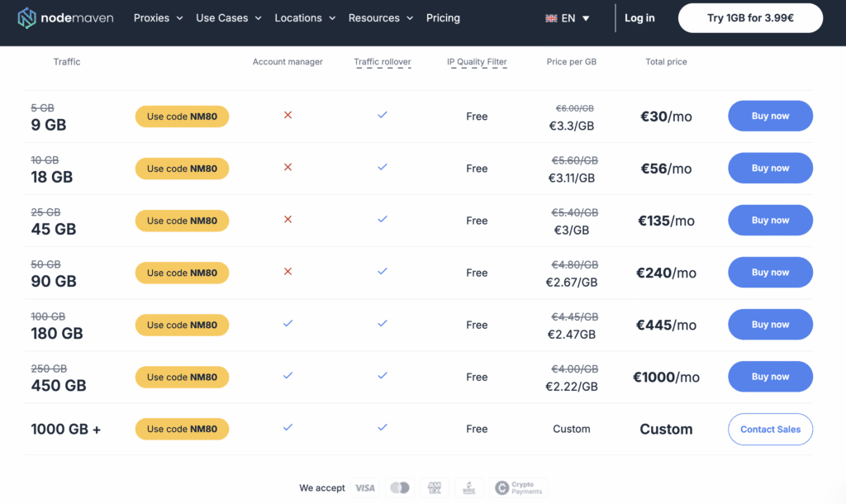This screenshot has width=846, height=504.
Task: Click Contact Sales for 1000 GB+ plan
Action: tap(770, 430)
